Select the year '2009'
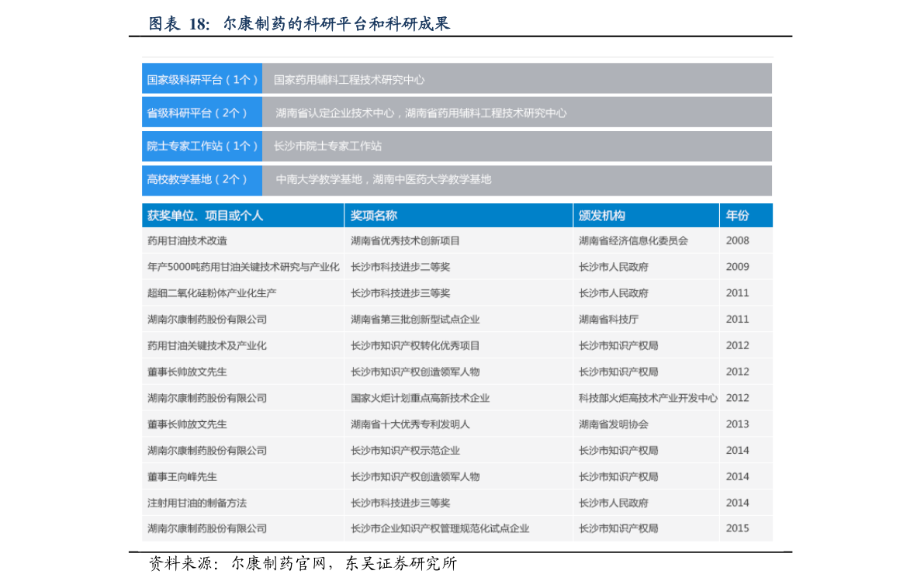This screenshot has height=588, width=924. pyautogui.click(x=737, y=267)
